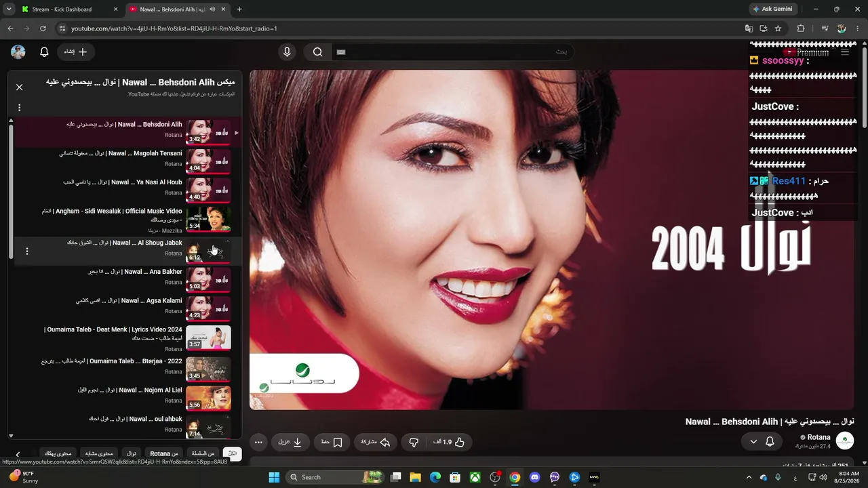Launch File Explorer from the taskbar
Screen dimensions: 868x488
pyautogui.click(x=415, y=477)
